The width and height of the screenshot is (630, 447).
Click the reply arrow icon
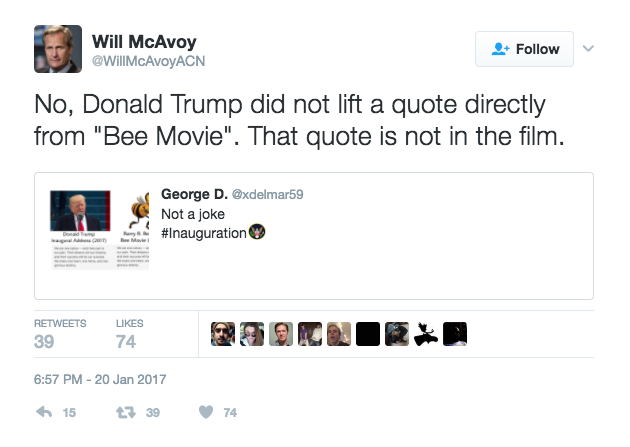43,412
